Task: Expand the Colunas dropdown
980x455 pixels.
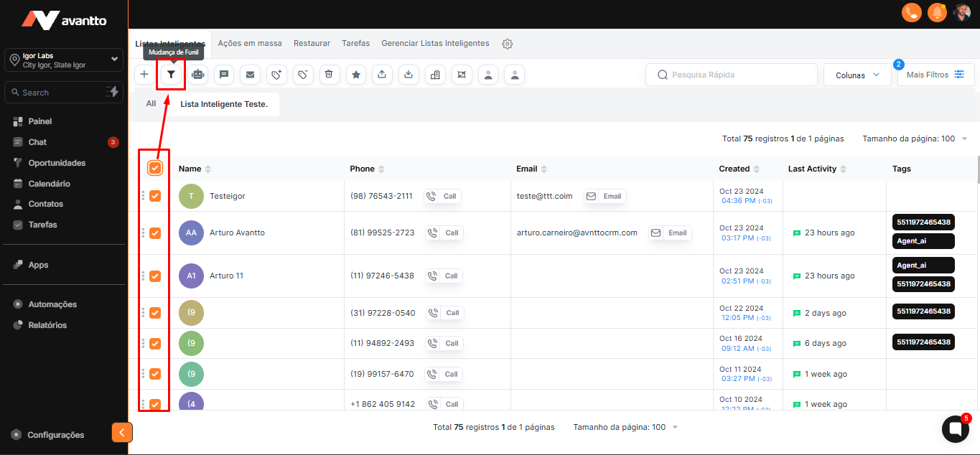Action: click(x=857, y=75)
